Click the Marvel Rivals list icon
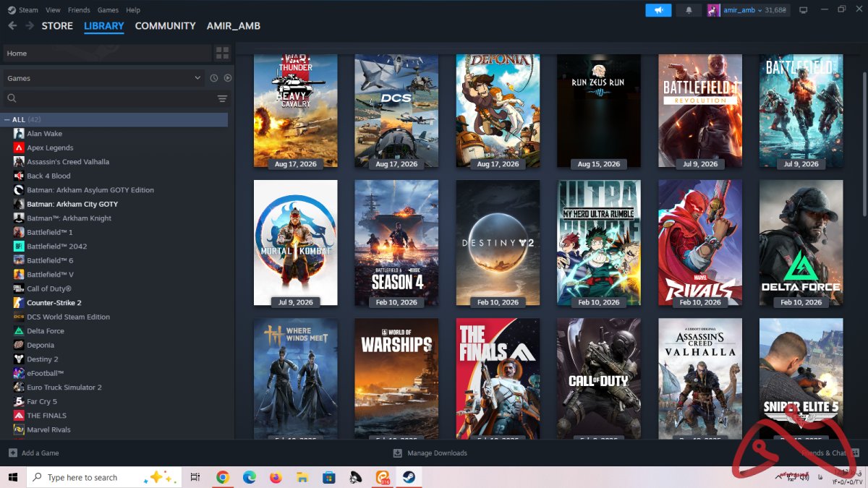Image resolution: width=868 pixels, height=488 pixels. point(19,429)
